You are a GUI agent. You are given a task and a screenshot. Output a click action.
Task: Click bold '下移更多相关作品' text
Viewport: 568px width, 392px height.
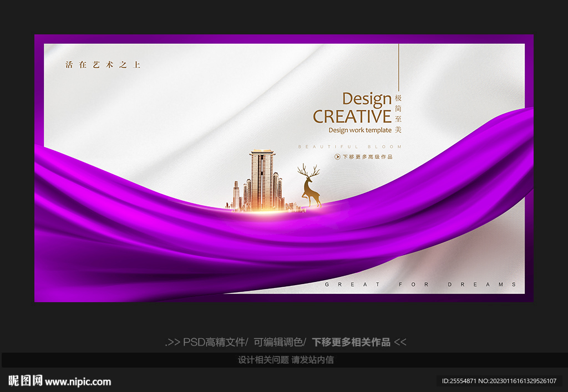pyautogui.click(x=351, y=342)
